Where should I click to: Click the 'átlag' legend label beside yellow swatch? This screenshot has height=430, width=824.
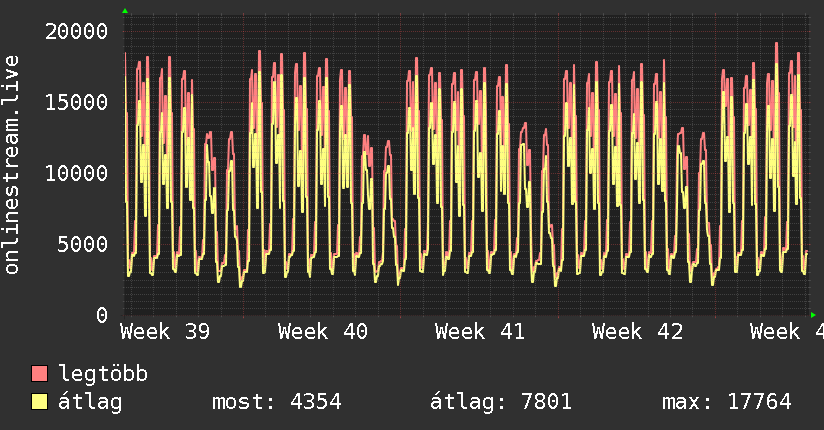coord(90,403)
